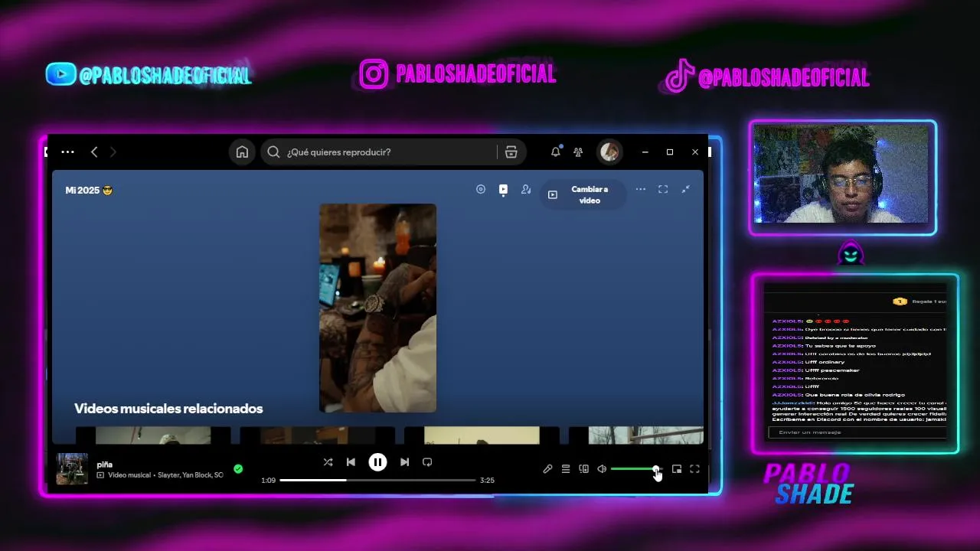Open the play queue icon
The width and height of the screenshot is (980, 551).
(566, 469)
